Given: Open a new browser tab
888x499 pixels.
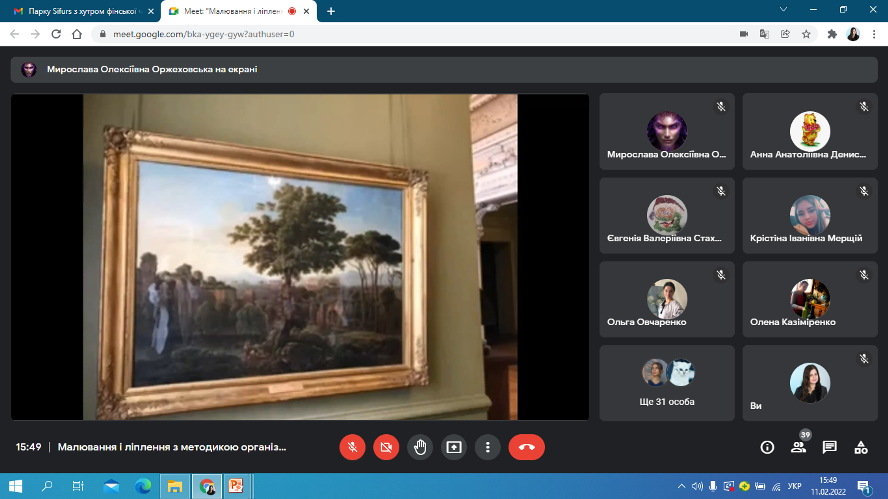Looking at the screenshot, I should coord(331,11).
